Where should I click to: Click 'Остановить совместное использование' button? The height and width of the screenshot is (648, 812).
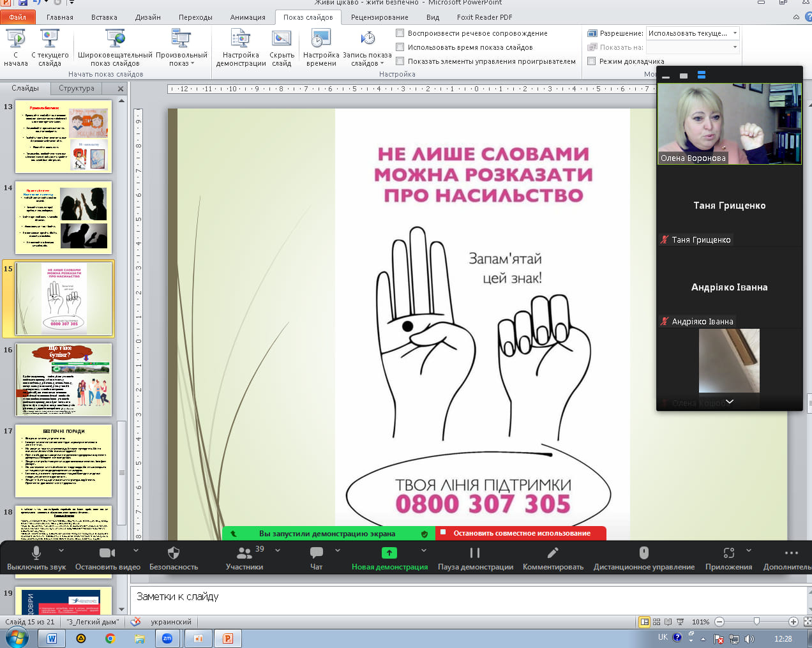click(521, 533)
